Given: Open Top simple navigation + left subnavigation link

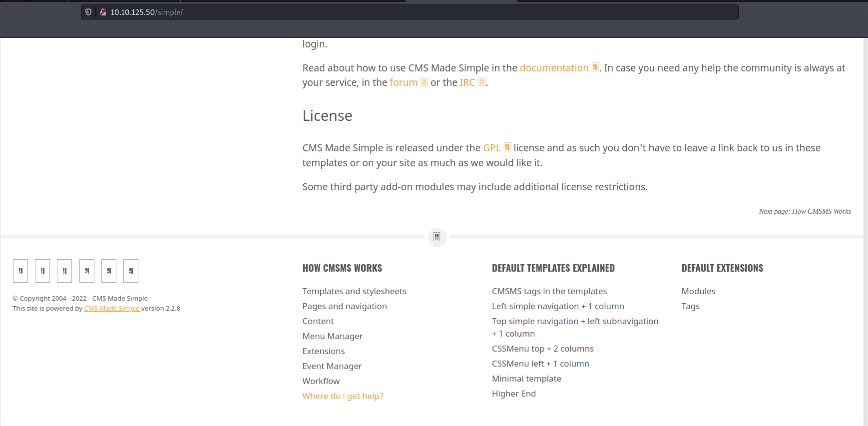Looking at the screenshot, I should coord(575,327).
